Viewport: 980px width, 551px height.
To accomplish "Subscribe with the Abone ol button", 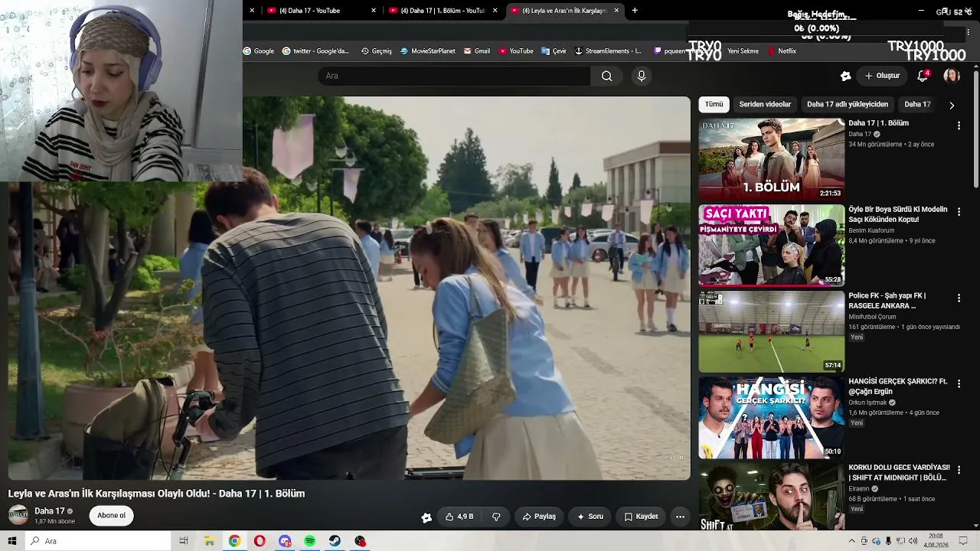I will click(111, 516).
